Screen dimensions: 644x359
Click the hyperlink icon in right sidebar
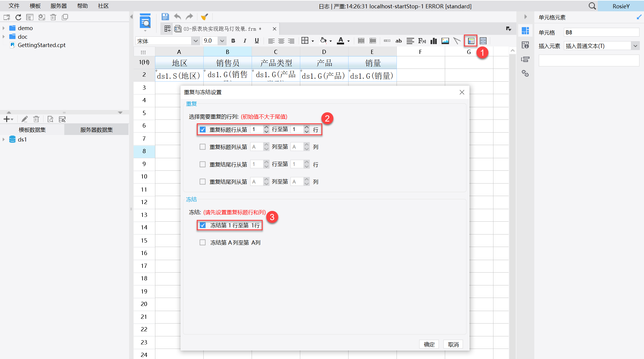tap(525, 73)
